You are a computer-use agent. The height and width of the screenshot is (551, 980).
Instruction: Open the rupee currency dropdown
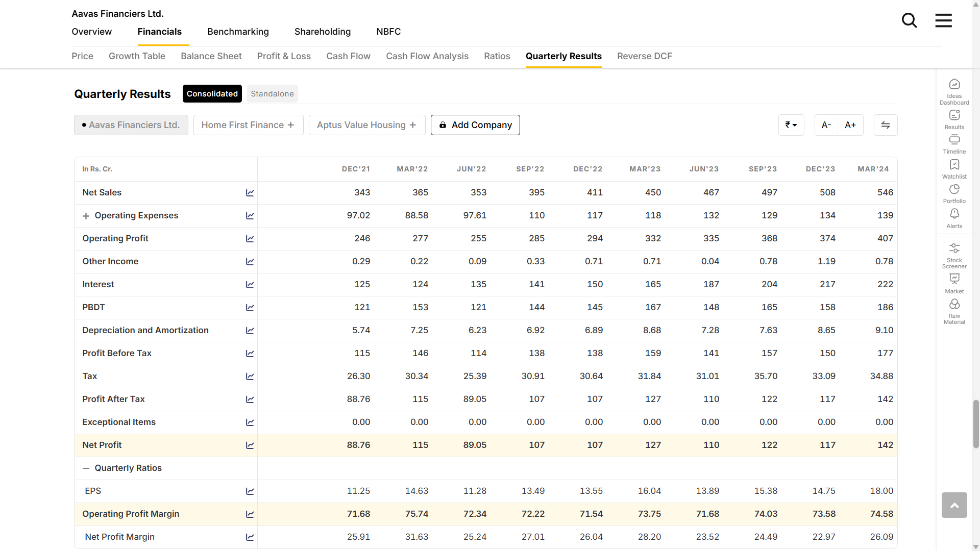(x=791, y=125)
